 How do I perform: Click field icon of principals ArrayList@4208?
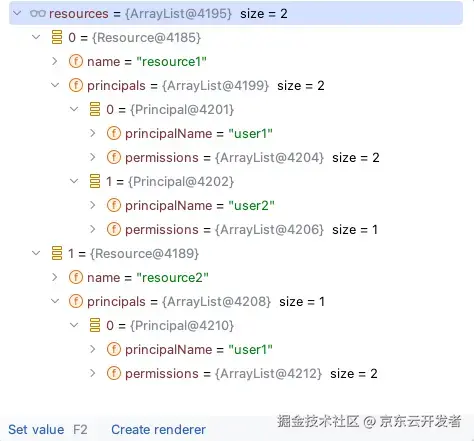click(x=76, y=301)
